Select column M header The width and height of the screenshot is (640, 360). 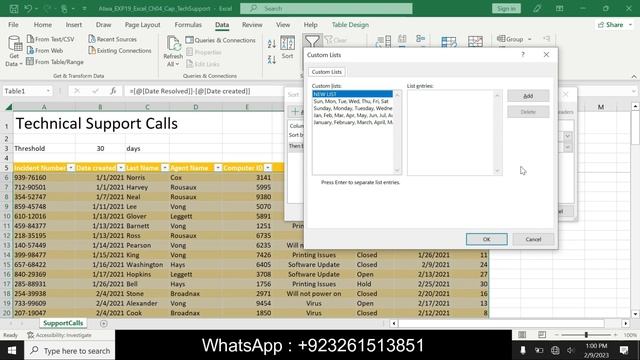click(x=600, y=107)
